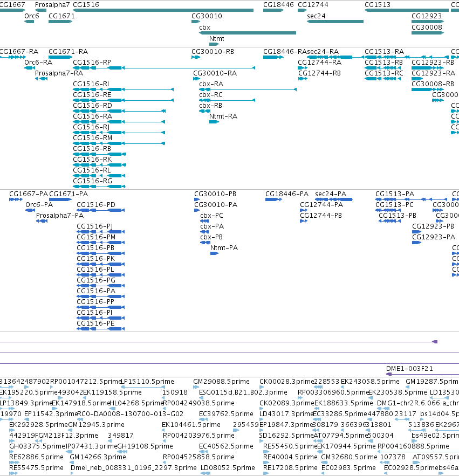Select the CG1516-PD protein feature
Viewport: 459px width, 476px height.
pos(100,210)
